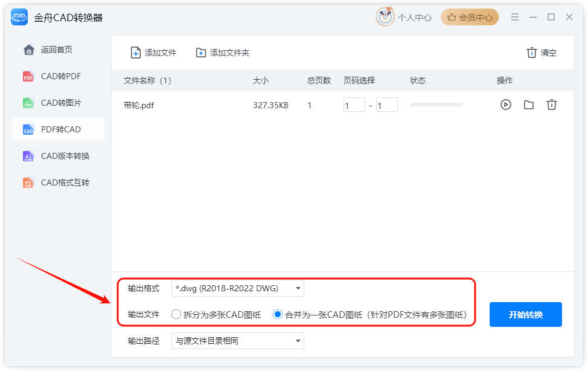The image size is (588, 371).
Task: Click the blue CAD file icon
Action: (x=28, y=129)
